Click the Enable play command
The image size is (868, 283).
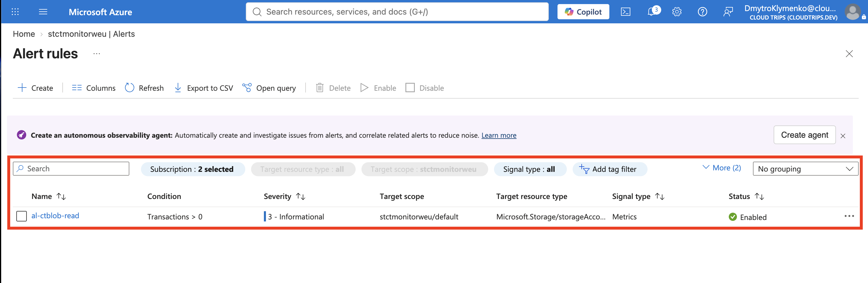378,88
